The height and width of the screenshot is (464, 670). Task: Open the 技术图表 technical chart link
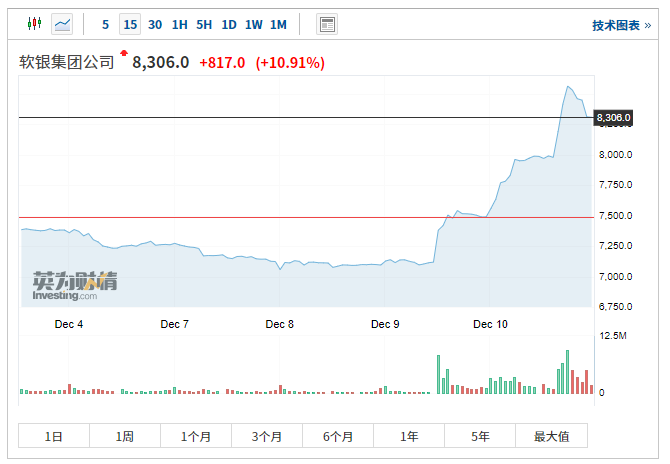coord(621,26)
